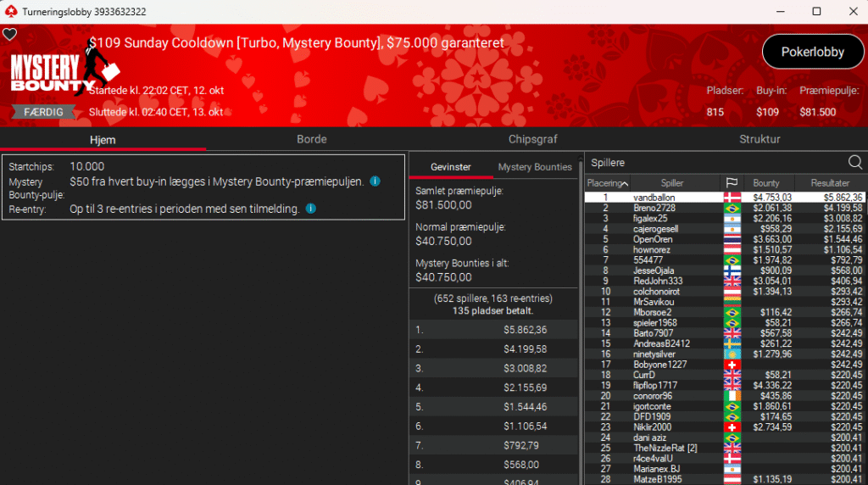Switch to the Borde tab
The image size is (868, 485).
click(x=311, y=139)
